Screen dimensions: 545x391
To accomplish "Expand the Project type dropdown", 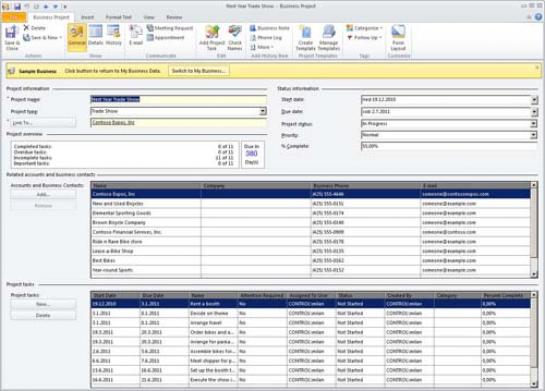I will coord(263,111).
